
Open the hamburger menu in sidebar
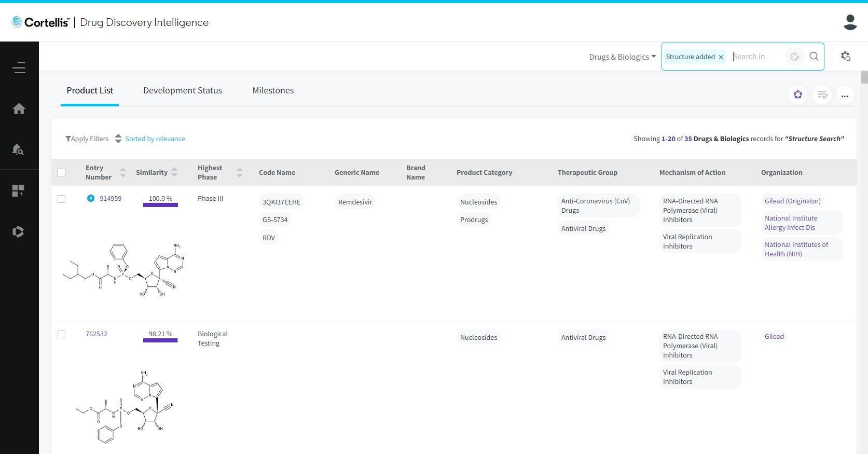coord(19,67)
